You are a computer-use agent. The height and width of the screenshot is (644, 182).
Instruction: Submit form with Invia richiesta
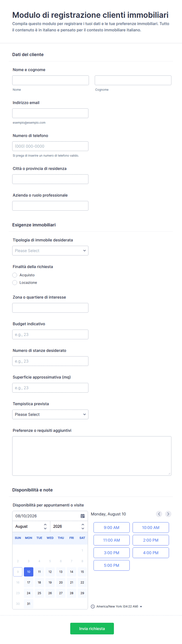(92, 628)
